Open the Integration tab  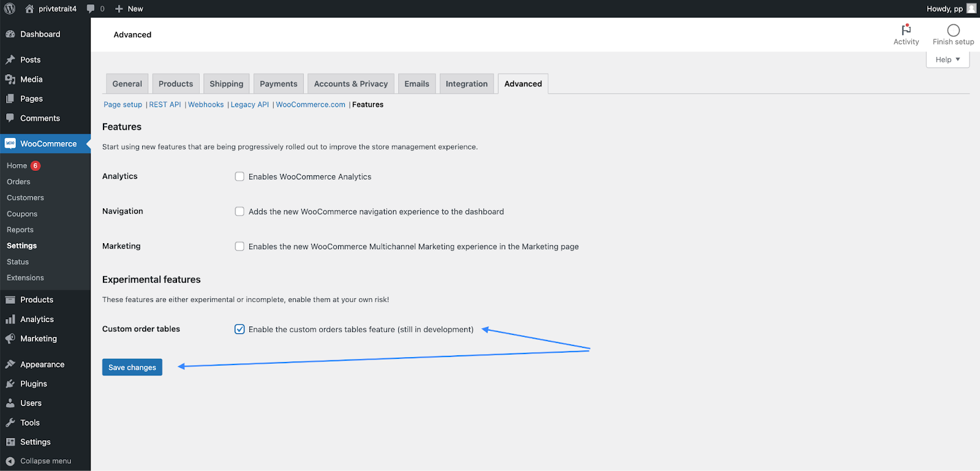click(x=467, y=84)
